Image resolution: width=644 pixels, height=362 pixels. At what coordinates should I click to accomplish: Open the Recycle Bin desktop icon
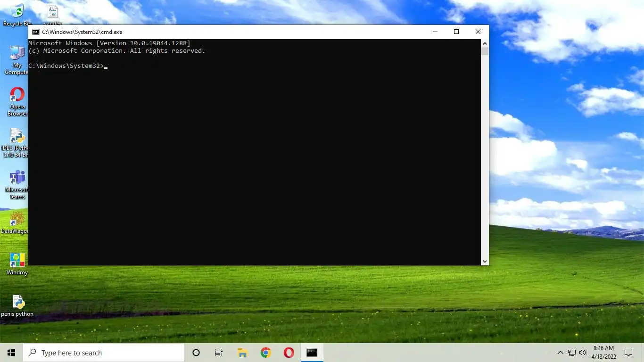click(17, 15)
